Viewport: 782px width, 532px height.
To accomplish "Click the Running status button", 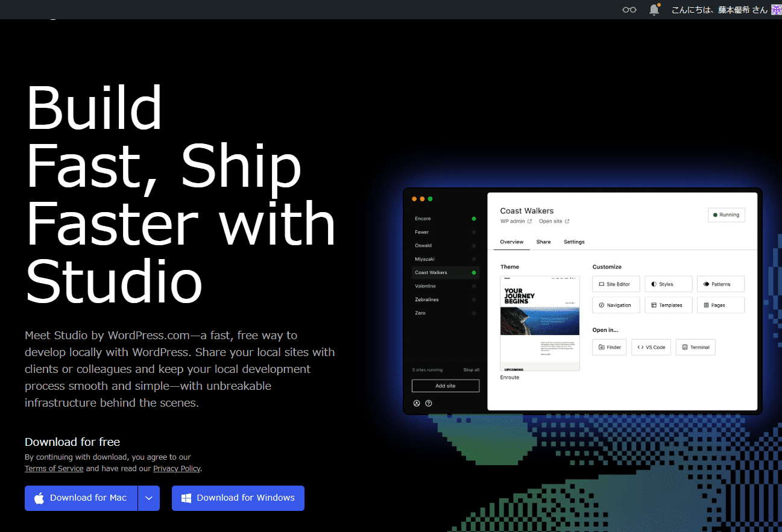I will click(x=726, y=214).
